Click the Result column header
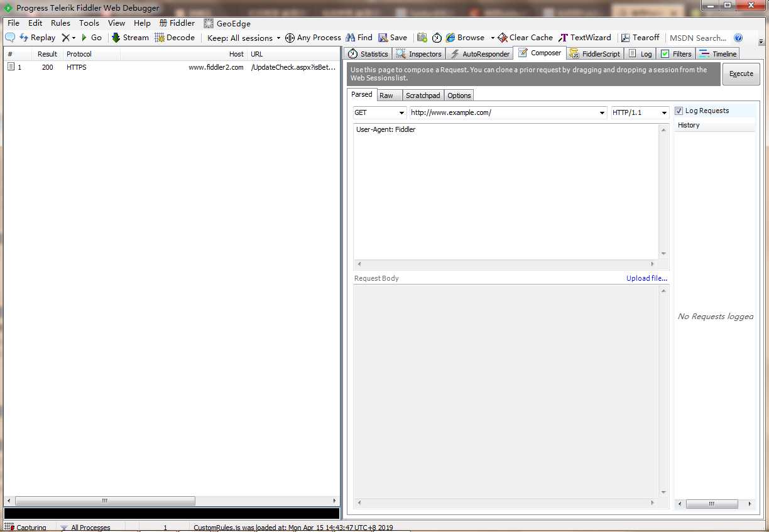 [x=47, y=54]
